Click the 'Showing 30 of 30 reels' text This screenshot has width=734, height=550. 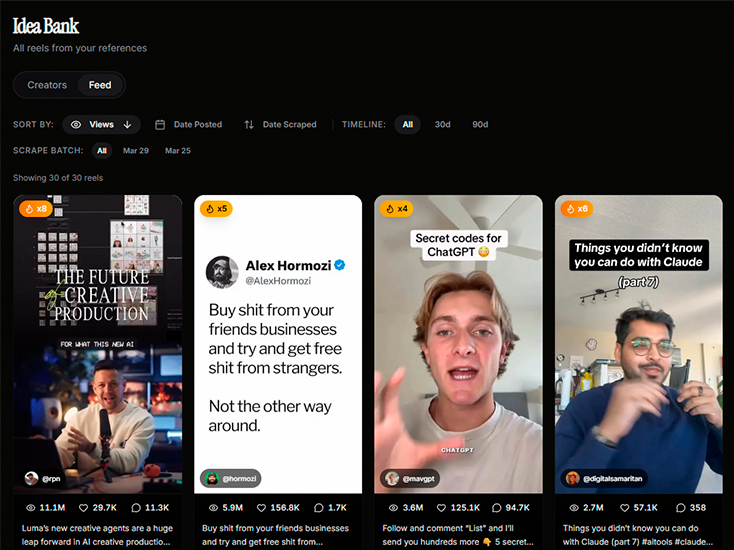(x=58, y=178)
